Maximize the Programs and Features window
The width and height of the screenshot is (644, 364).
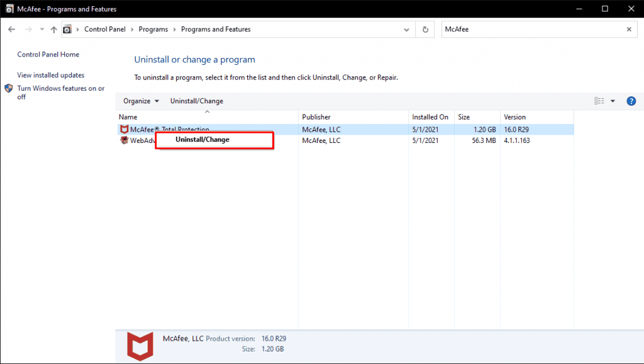(605, 9)
